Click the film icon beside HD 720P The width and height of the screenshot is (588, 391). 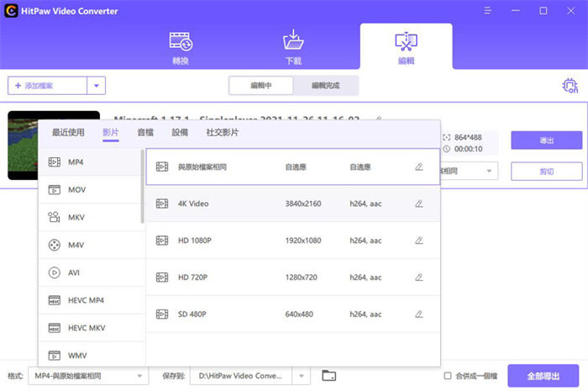coord(162,277)
